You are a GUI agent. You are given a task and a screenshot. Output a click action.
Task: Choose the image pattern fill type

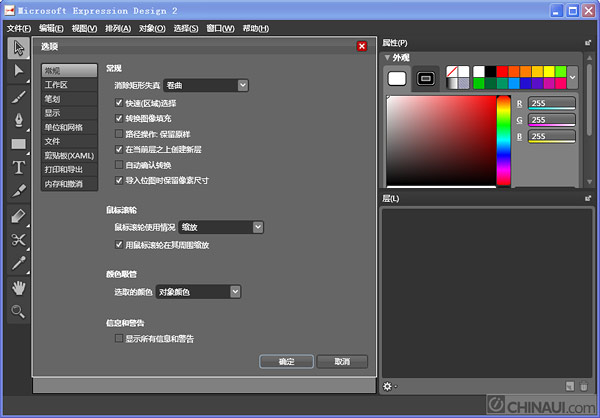[x=464, y=83]
